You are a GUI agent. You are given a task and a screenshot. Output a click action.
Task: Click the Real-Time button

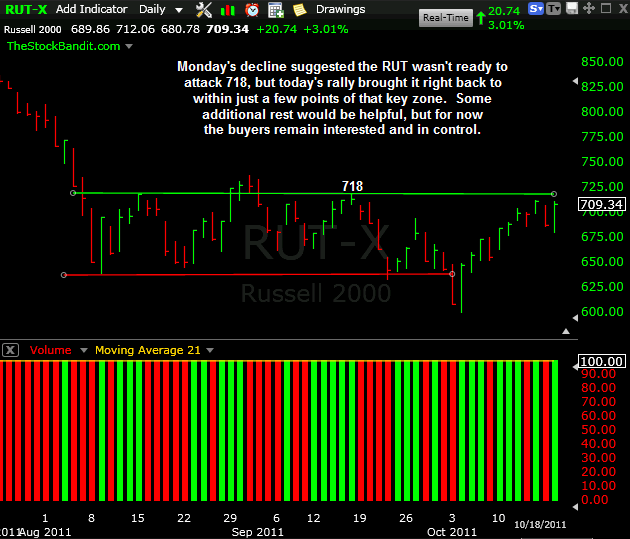click(x=446, y=18)
